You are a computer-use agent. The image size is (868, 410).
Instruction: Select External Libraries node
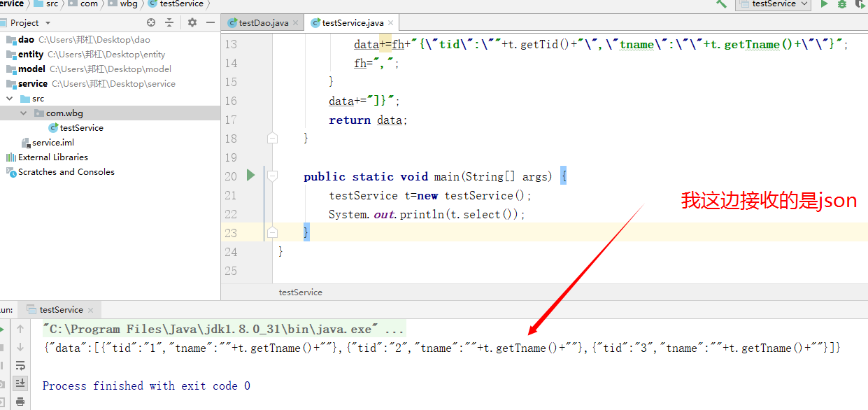pos(52,157)
